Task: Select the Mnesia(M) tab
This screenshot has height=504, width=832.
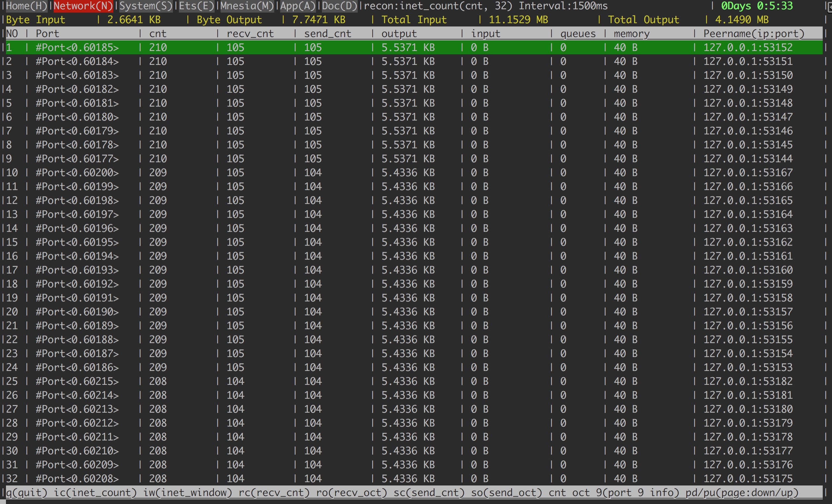Action: 247,6
